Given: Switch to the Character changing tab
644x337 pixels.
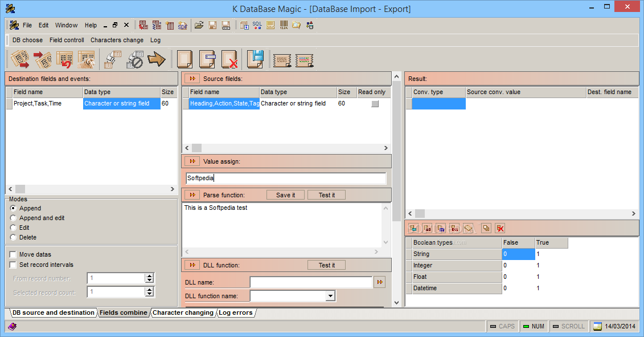Looking at the screenshot, I should (183, 312).
